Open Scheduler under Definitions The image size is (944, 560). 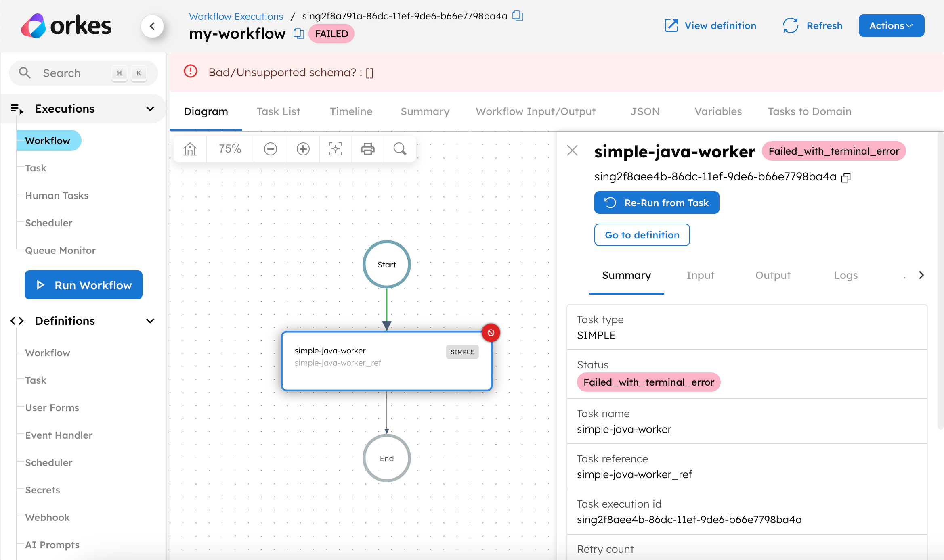tap(49, 462)
